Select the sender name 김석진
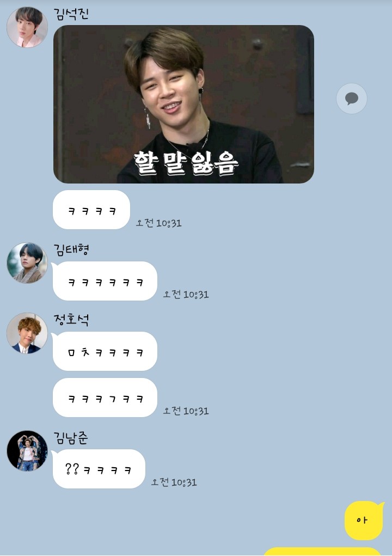 (71, 14)
